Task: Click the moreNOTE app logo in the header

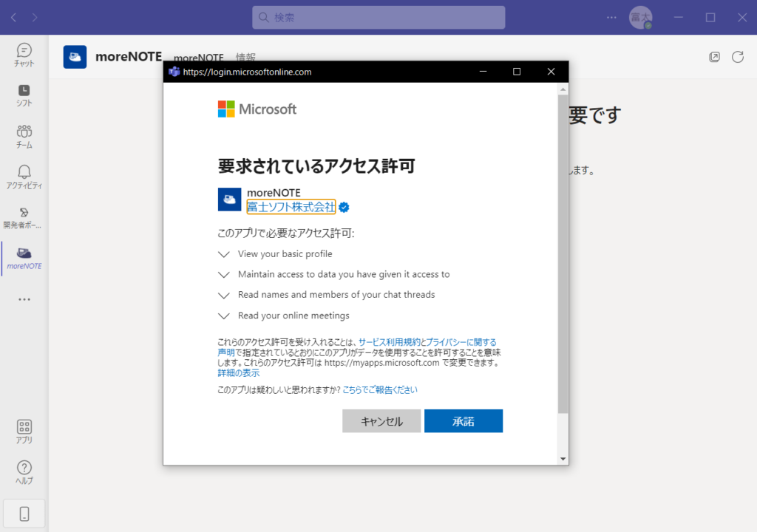Action: pyautogui.click(x=75, y=57)
